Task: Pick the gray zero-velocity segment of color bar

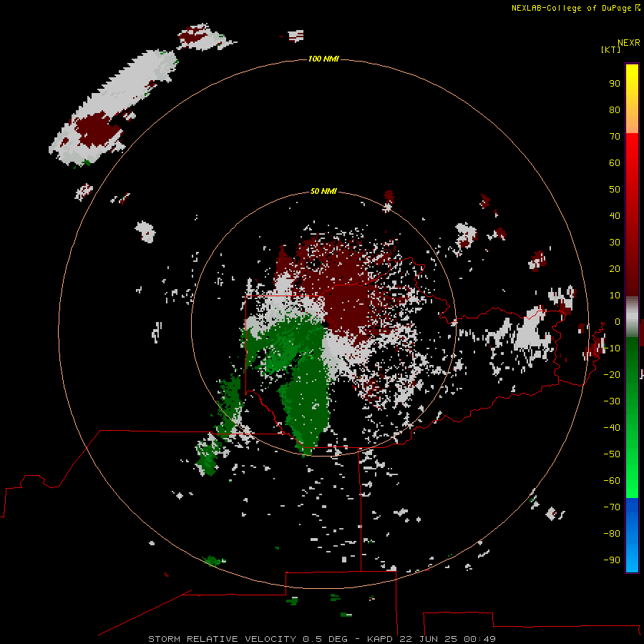Action: click(632, 317)
